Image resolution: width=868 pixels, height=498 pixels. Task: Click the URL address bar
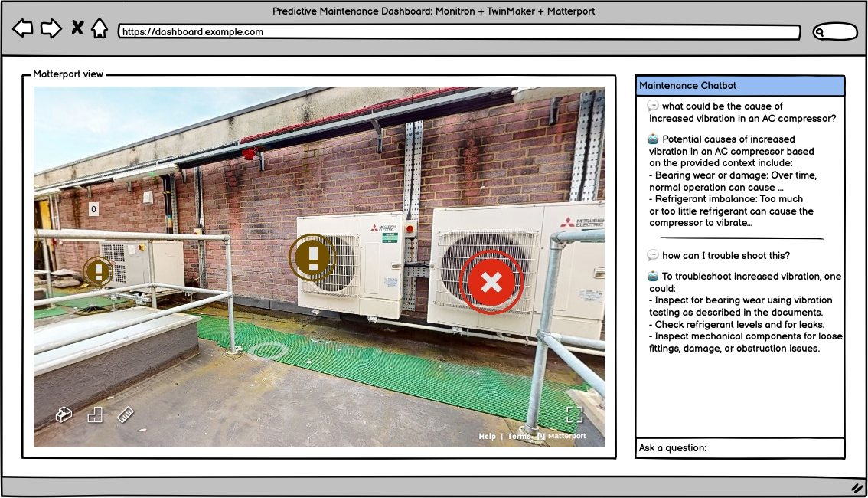coord(459,31)
